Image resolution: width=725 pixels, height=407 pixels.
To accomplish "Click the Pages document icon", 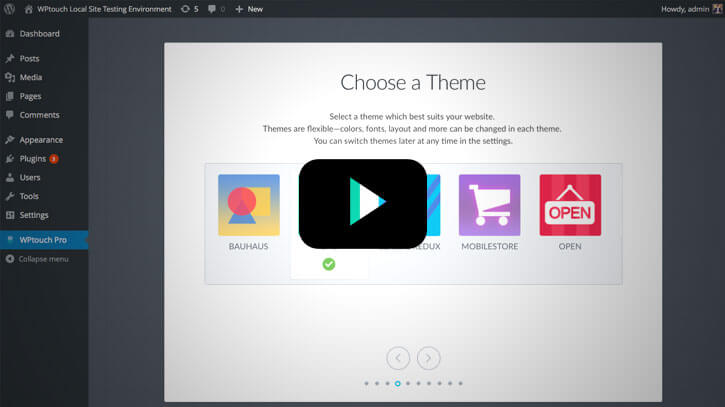I will tap(10, 96).
